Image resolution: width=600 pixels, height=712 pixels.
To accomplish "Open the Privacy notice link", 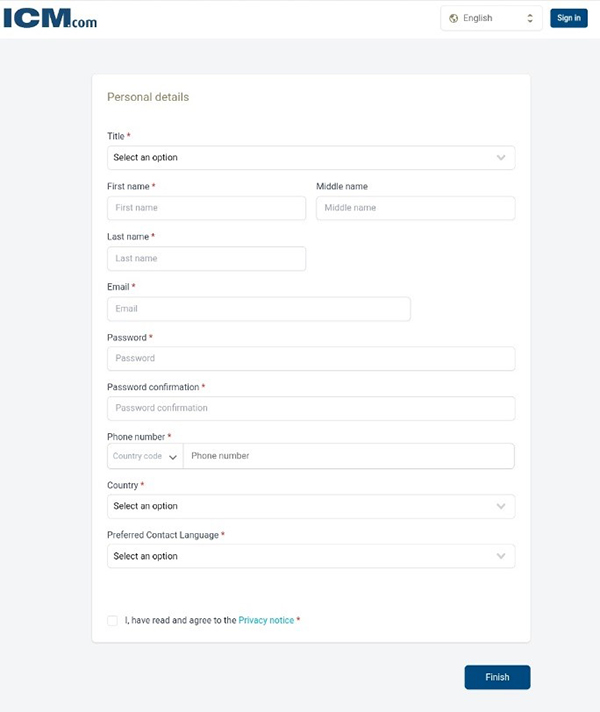I will (266, 621).
